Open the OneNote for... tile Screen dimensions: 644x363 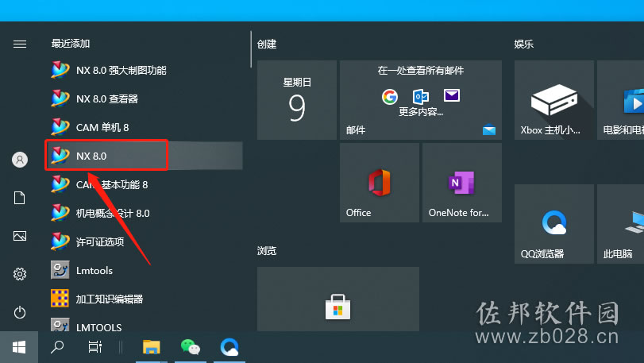[x=462, y=183]
